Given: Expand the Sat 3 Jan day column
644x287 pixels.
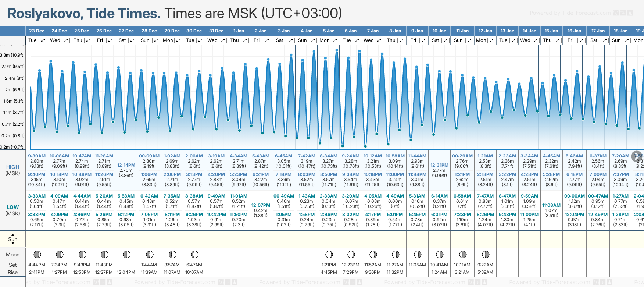Looking at the screenshot, I should [291, 40].
